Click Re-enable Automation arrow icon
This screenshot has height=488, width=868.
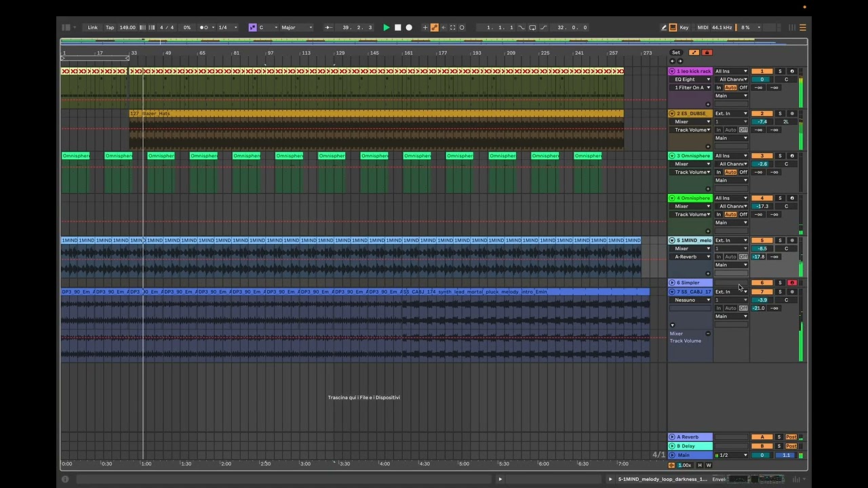pos(443,27)
